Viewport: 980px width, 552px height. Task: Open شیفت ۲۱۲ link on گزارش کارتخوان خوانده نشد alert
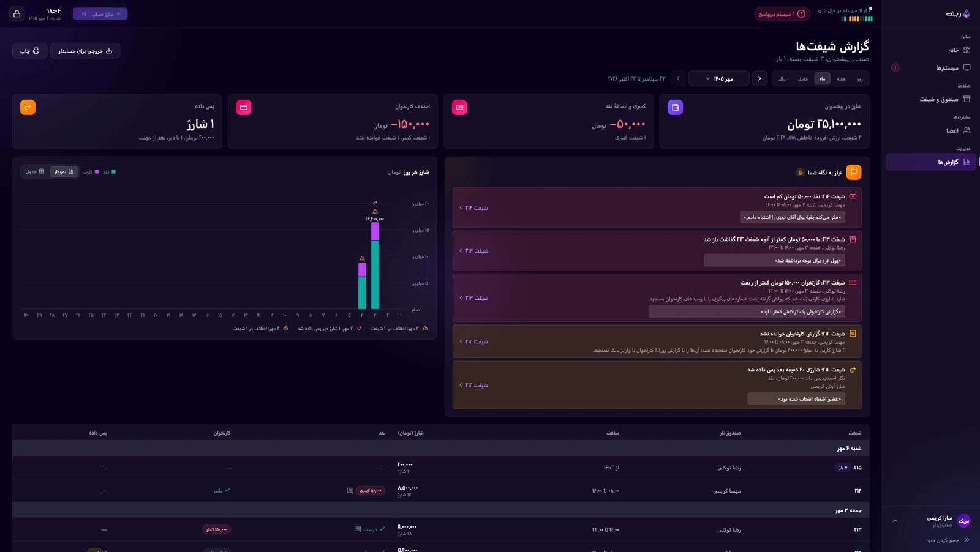coord(473,341)
